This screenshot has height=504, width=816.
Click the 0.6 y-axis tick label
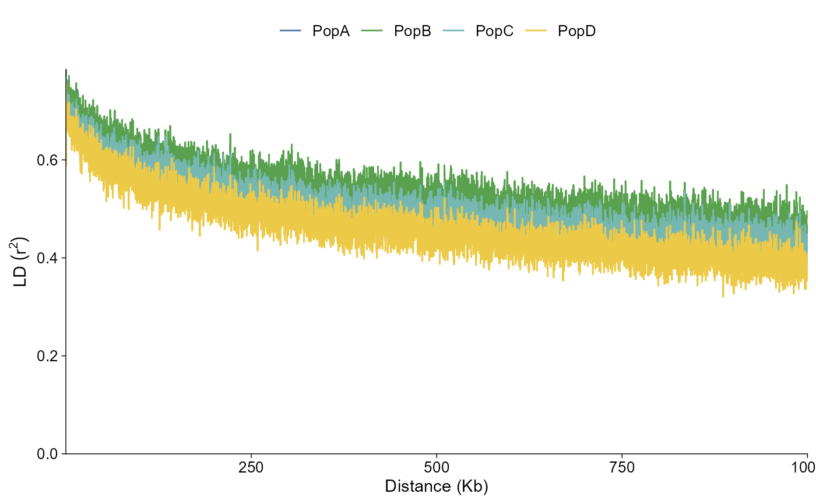48,160
